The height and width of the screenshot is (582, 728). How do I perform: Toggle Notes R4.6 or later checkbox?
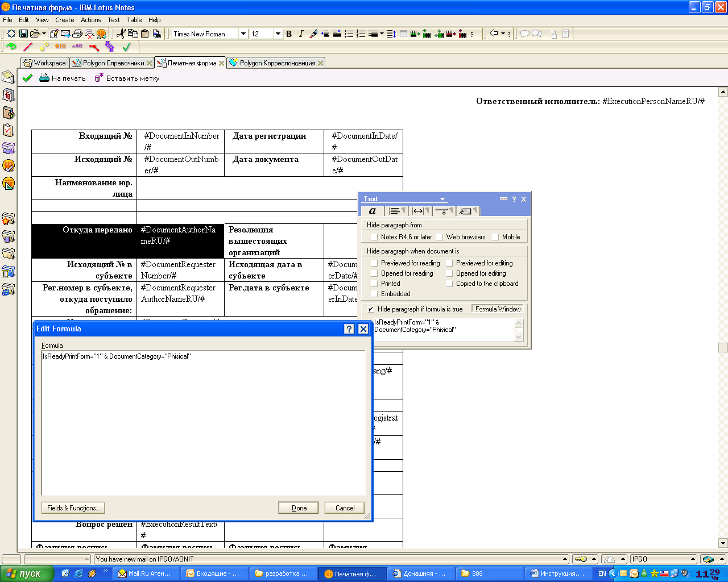coord(374,237)
